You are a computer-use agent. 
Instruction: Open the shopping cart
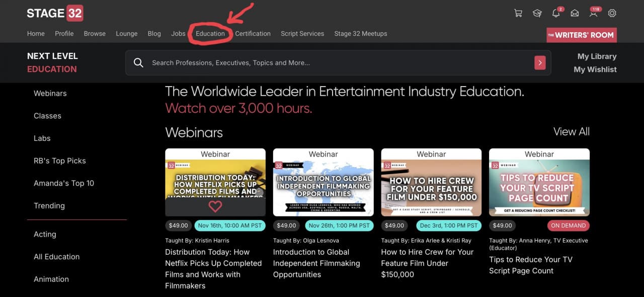(x=518, y=13)
